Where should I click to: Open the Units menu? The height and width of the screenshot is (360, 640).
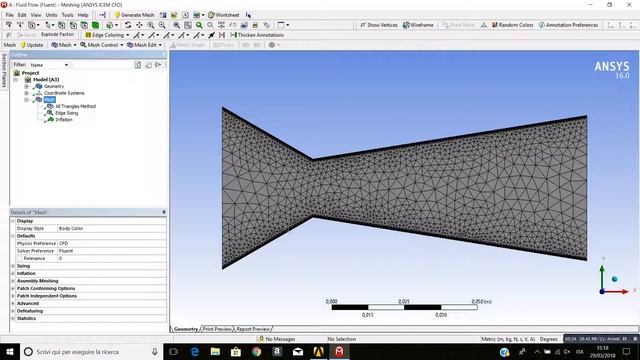[51, 15]
